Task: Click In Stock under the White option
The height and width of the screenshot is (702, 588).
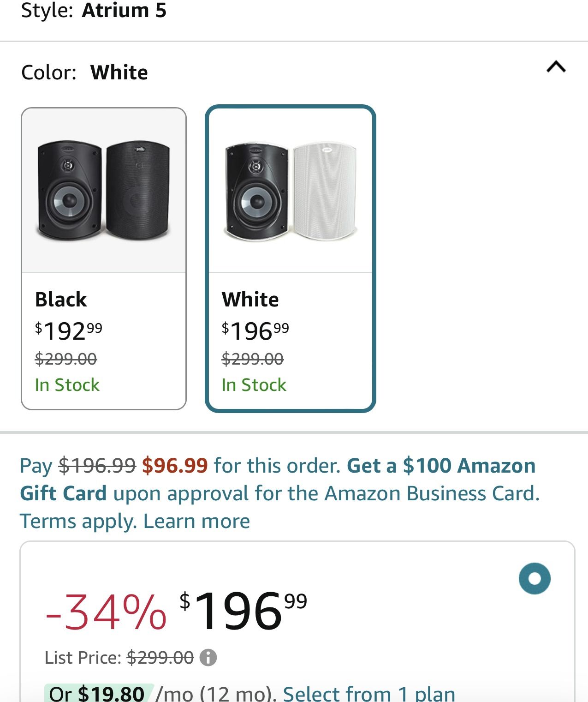Action: [x=254, y=385]
